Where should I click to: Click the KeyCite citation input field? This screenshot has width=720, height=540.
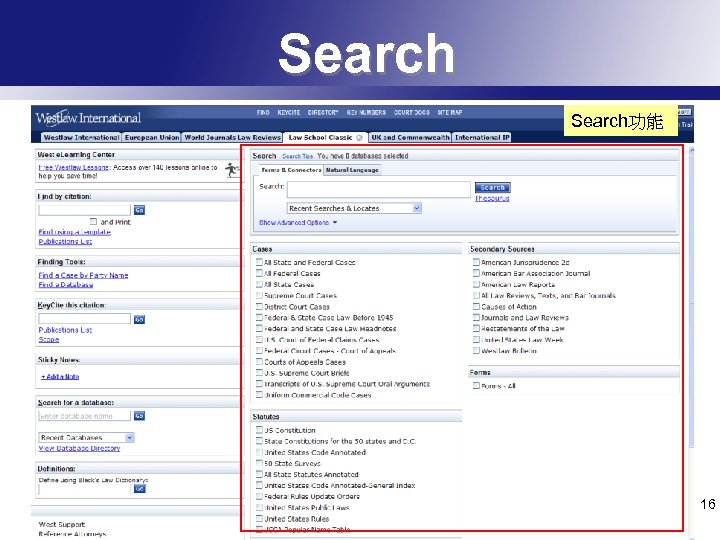click(84, 319)
